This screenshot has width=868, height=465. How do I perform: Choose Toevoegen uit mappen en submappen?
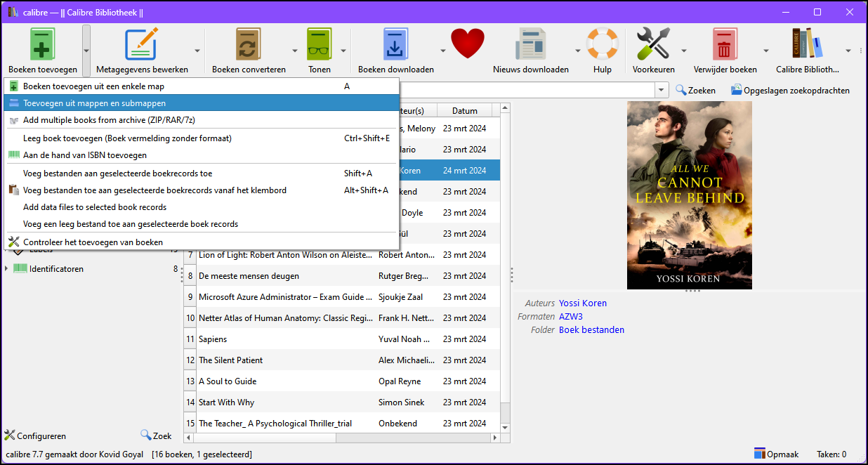[x=202, y=103]
